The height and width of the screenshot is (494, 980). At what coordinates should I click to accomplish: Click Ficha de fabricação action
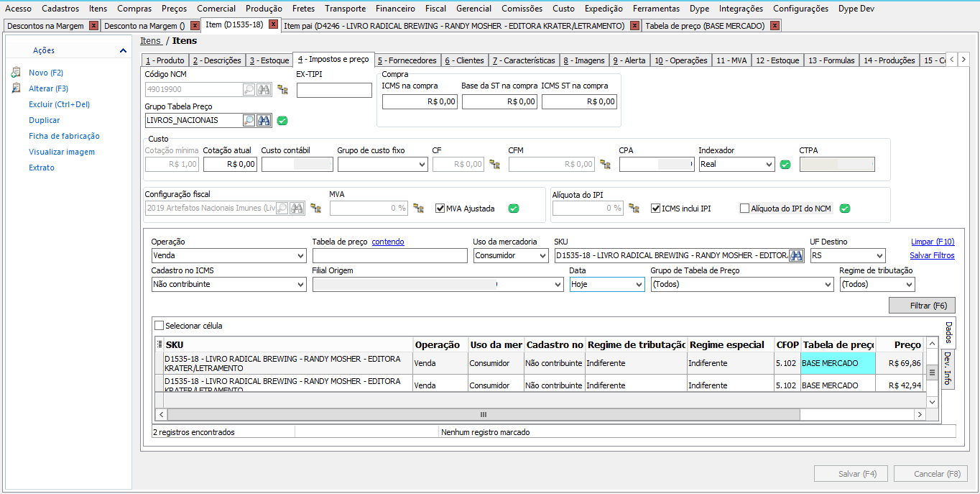click(x=64, y=136)
